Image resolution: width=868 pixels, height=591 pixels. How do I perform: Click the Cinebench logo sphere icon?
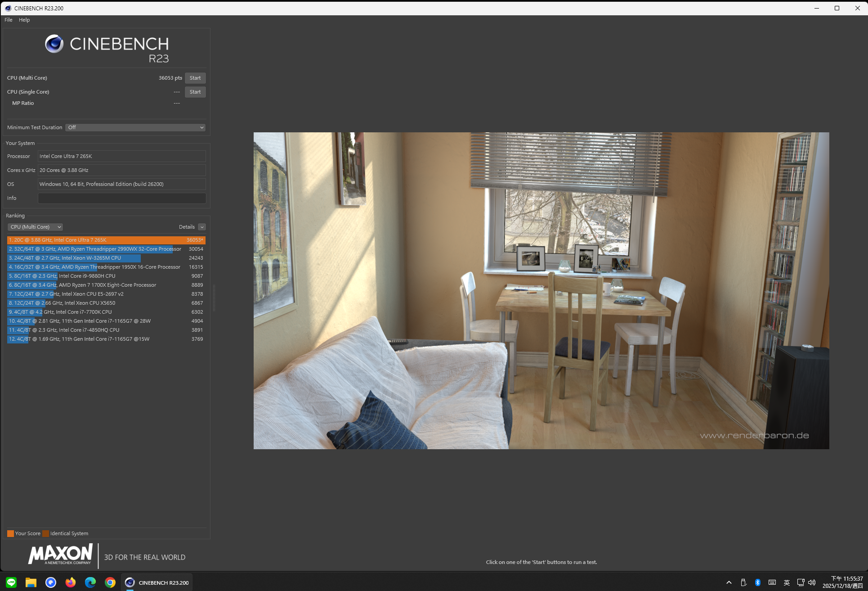[54, 44]
